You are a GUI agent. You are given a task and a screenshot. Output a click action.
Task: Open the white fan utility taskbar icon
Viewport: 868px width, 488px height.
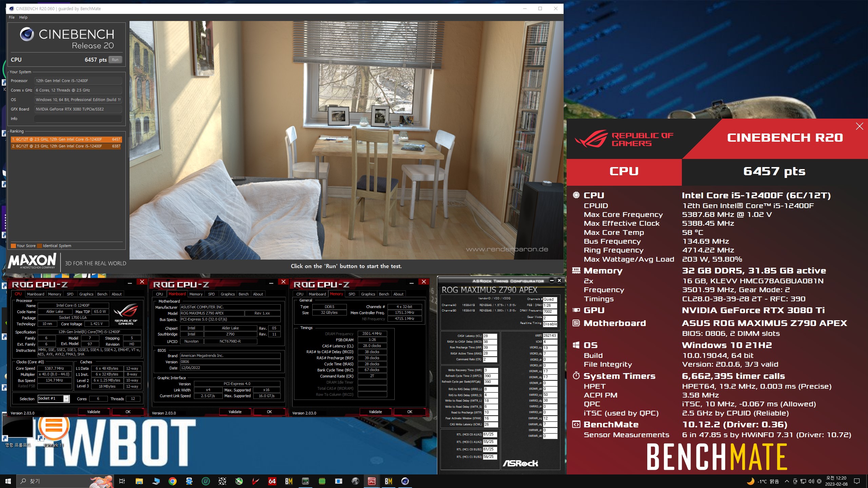point(222,481)
